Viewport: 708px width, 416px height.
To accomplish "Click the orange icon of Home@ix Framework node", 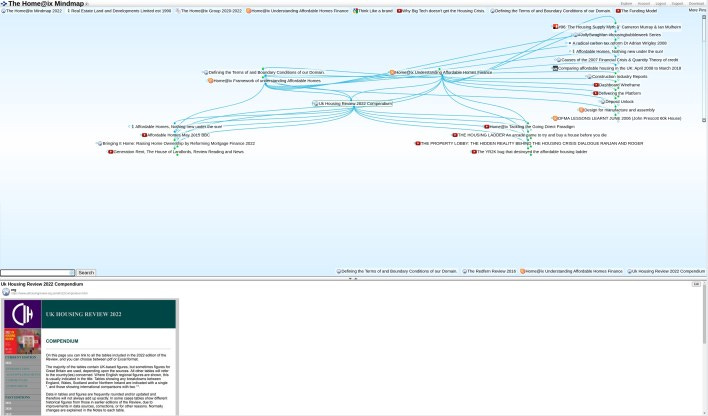I will [x=210, y=81].
